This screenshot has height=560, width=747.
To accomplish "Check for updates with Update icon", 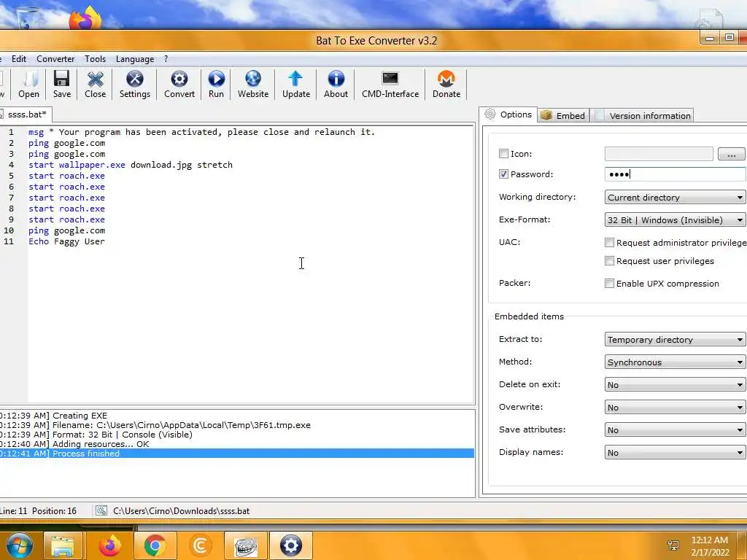I will [296, 85].
